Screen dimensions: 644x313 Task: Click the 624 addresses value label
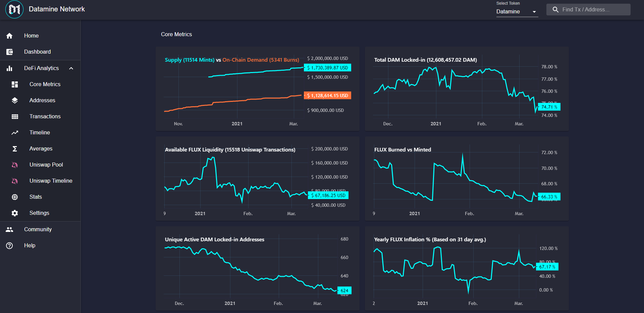click(x=344, y=291)
